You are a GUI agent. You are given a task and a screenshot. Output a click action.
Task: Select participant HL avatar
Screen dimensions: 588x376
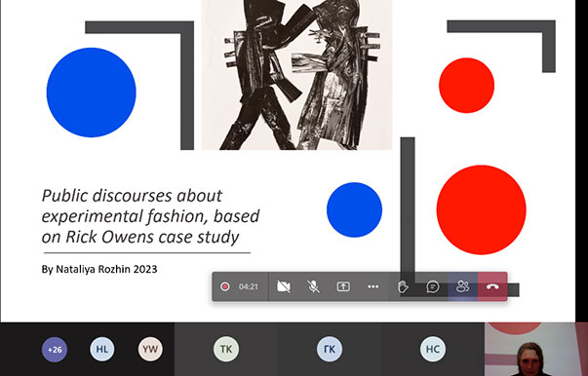tap(102, 350)
